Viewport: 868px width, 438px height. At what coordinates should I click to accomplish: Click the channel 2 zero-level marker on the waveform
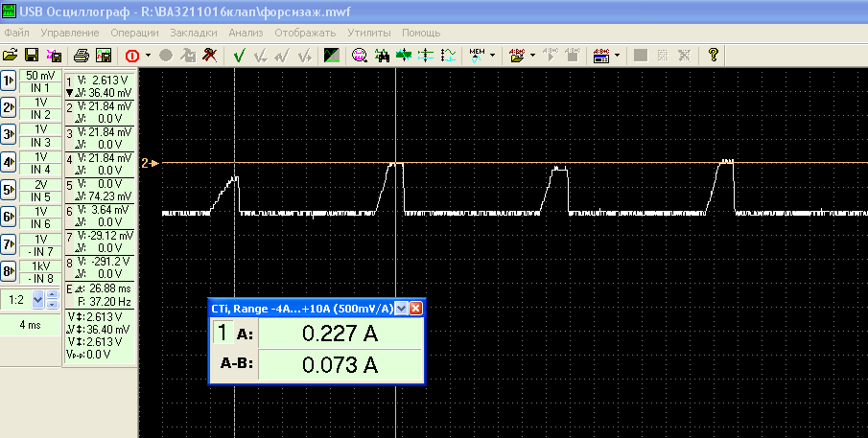point(149,163)
